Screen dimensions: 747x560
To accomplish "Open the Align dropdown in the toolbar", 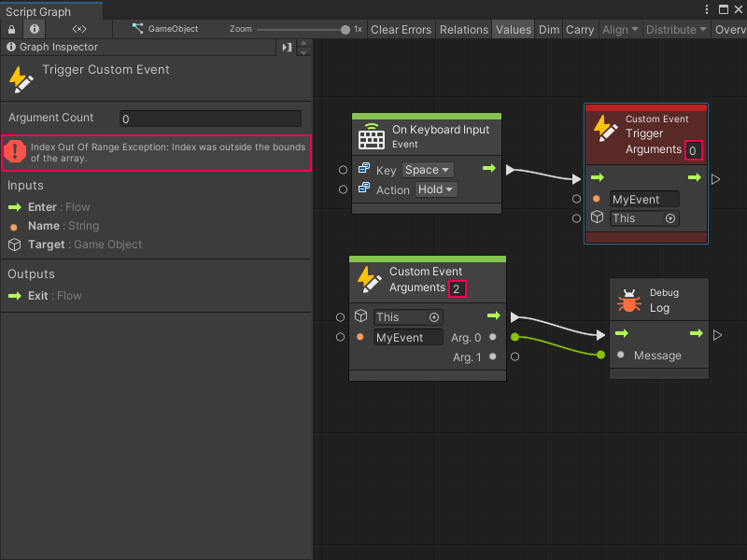I will (x=620, y=29).
